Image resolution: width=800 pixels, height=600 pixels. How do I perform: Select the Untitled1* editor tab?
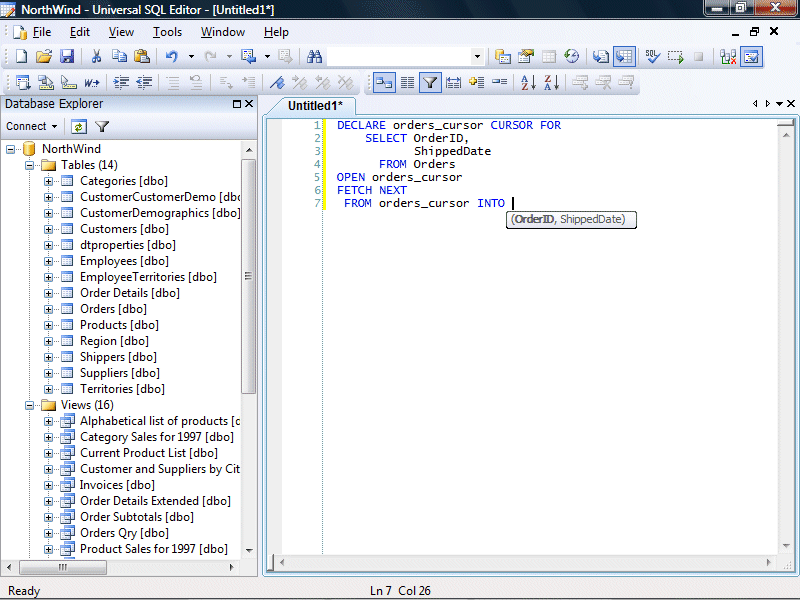pyautogui.click(x=315, y=106)
